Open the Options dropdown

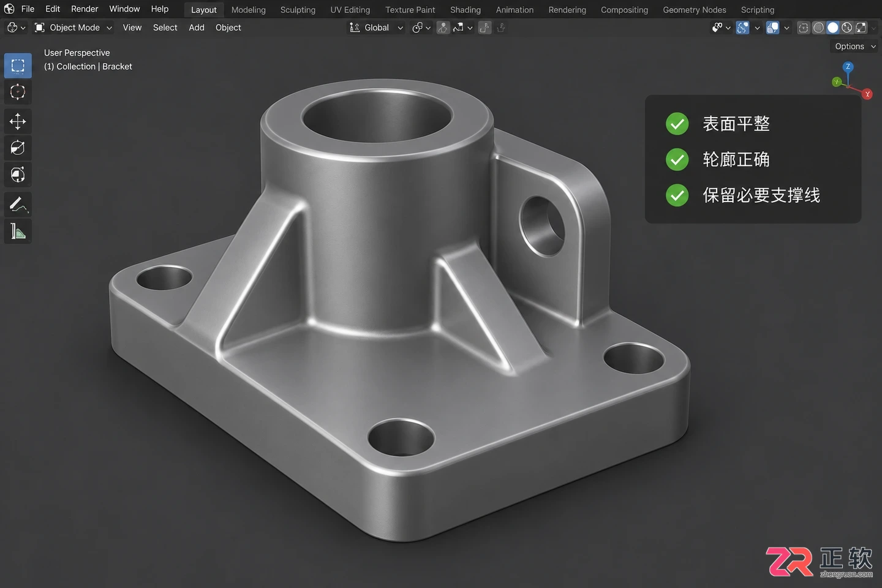coord(855,47)
